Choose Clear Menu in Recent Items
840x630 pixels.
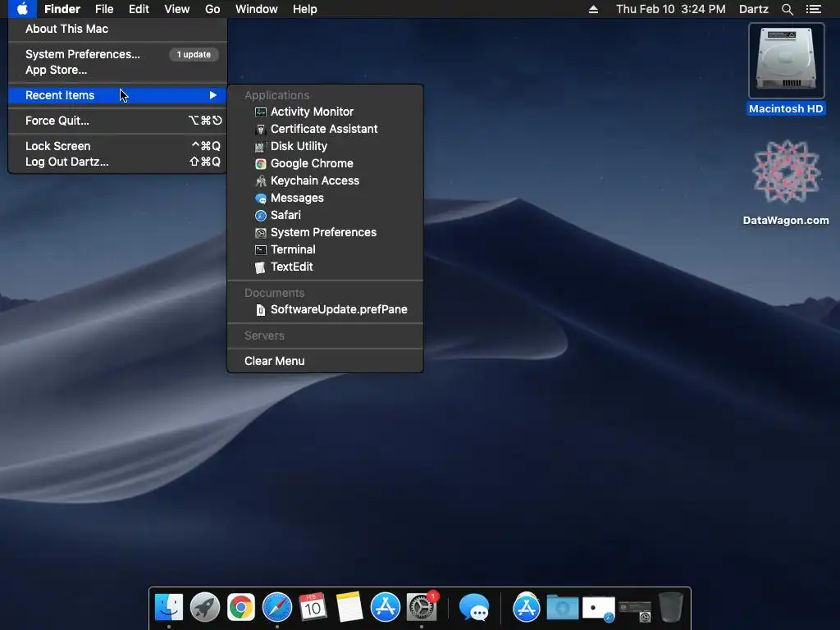(x=325, y=361)
